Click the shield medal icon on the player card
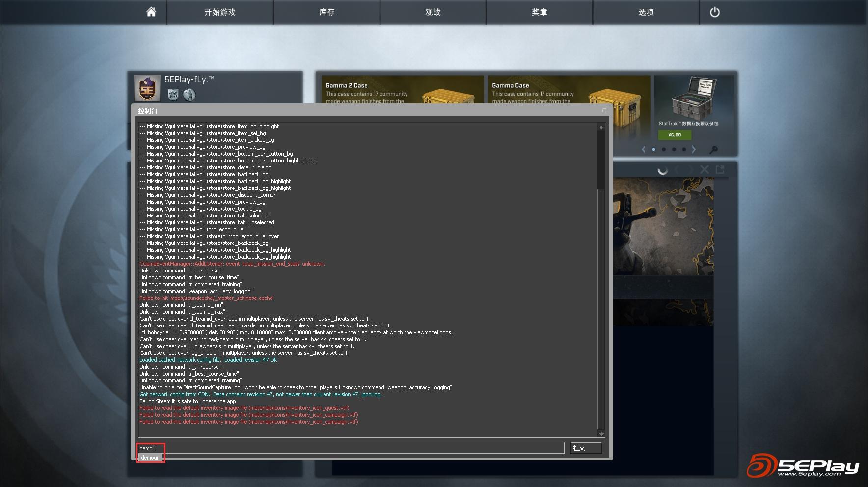 [x=173, y=95]
